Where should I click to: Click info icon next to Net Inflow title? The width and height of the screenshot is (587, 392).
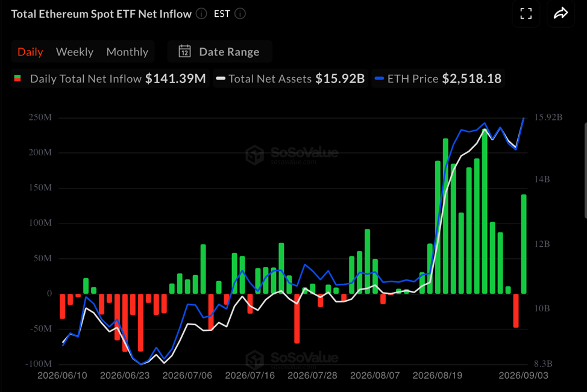tap(201, 14)
